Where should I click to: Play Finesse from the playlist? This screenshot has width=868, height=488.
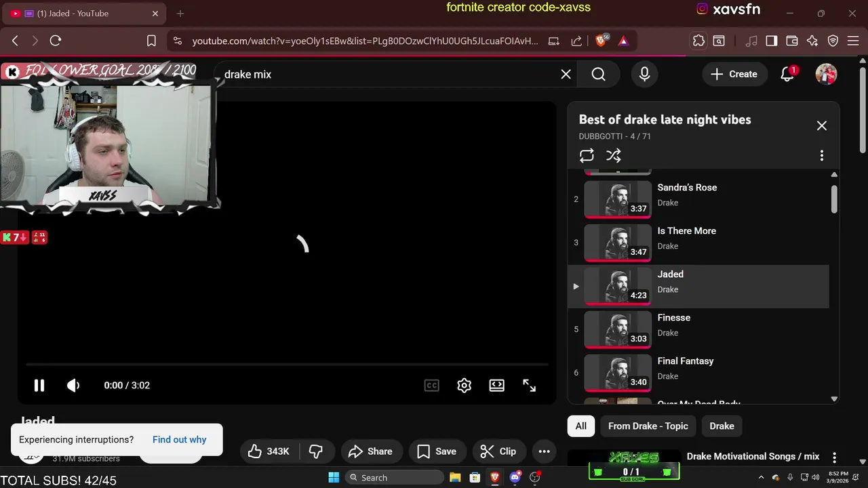click(698, 329)
